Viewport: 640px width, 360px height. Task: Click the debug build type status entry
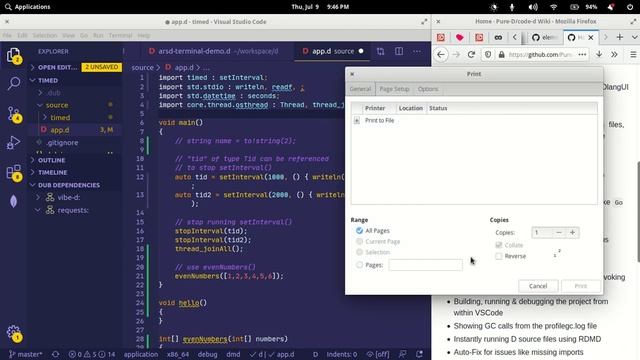207,354
